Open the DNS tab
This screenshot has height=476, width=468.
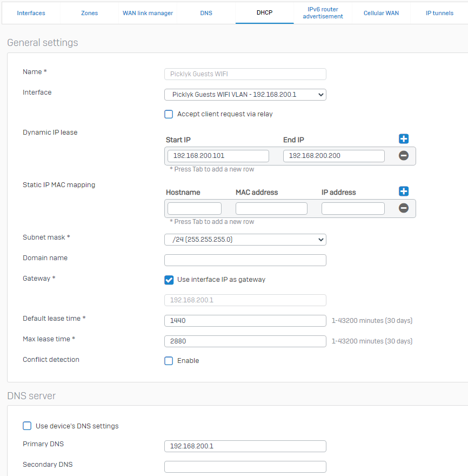(x=206, y=13)
